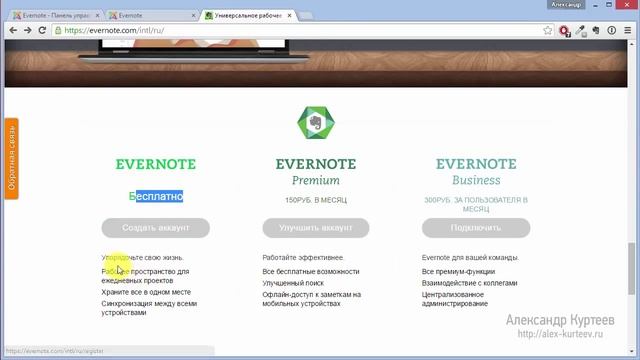640x360 pixels.
Task: Click the scrollbar down arrow
Action: pos(631,352)
